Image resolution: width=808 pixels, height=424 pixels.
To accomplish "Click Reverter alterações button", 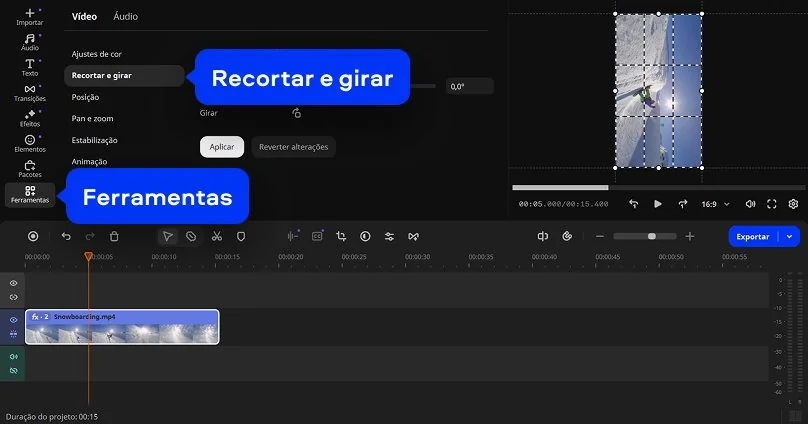I will coord(293,147).
